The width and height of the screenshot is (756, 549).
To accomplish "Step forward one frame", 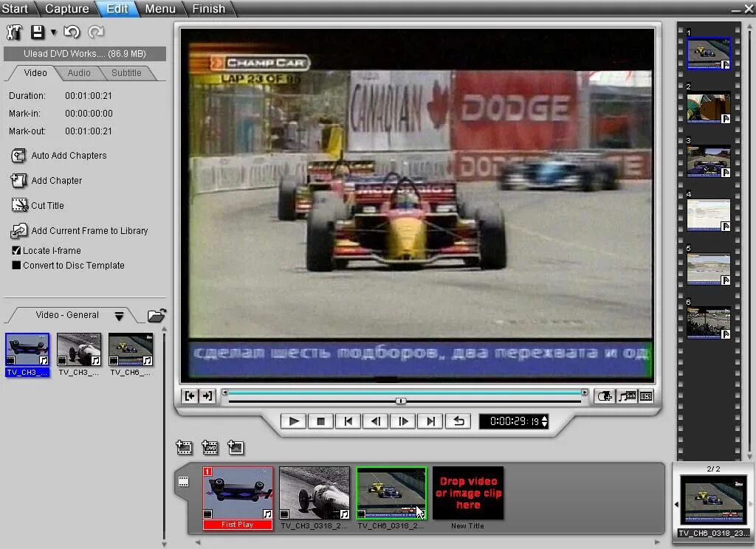I will 403,421.
